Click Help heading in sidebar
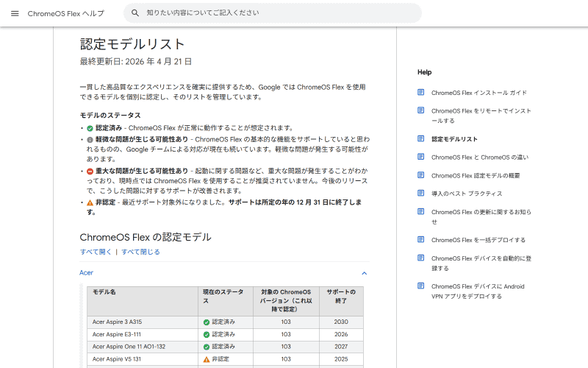Viewport: 588px width, 368px height. click(425, 72)
